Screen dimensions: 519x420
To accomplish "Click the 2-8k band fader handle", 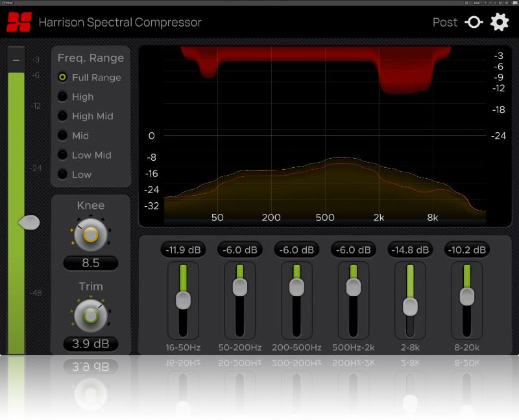I will (410, 306).
